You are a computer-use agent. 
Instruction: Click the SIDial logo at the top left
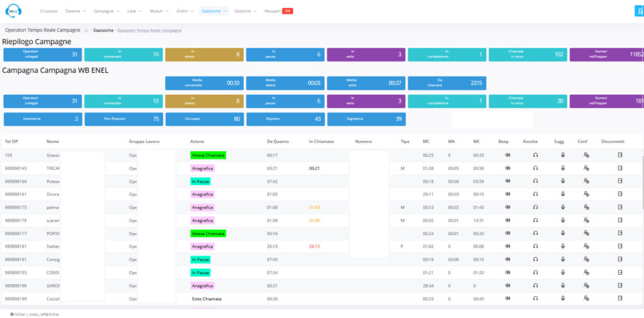(x=14, y=11)
